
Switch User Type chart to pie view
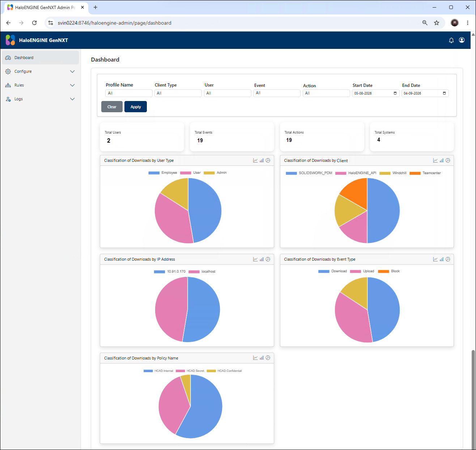tap(268, 160)
